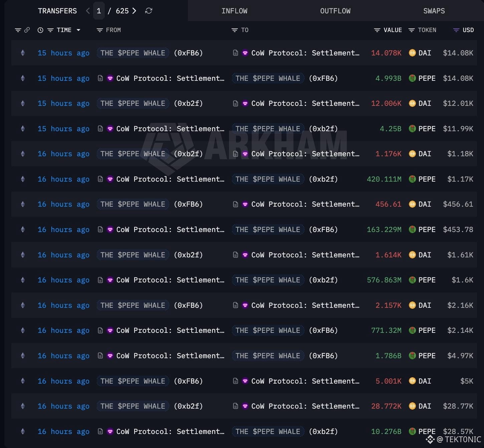Open the '15 hours ago' link for the 4.25B PEPE transfer
Viewport: 484px width, 448px height.
pyautogui.click(x=63, y=129)
